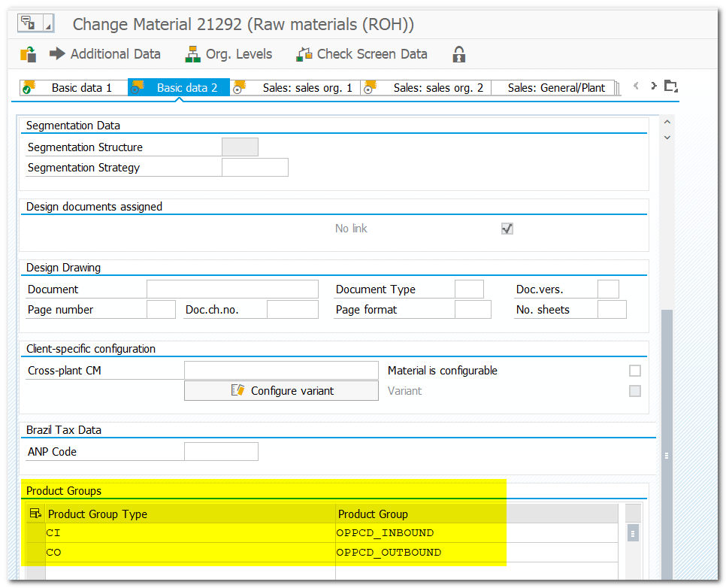
Task: Click the lock icon in the toolbar
Action: (458, 53)
